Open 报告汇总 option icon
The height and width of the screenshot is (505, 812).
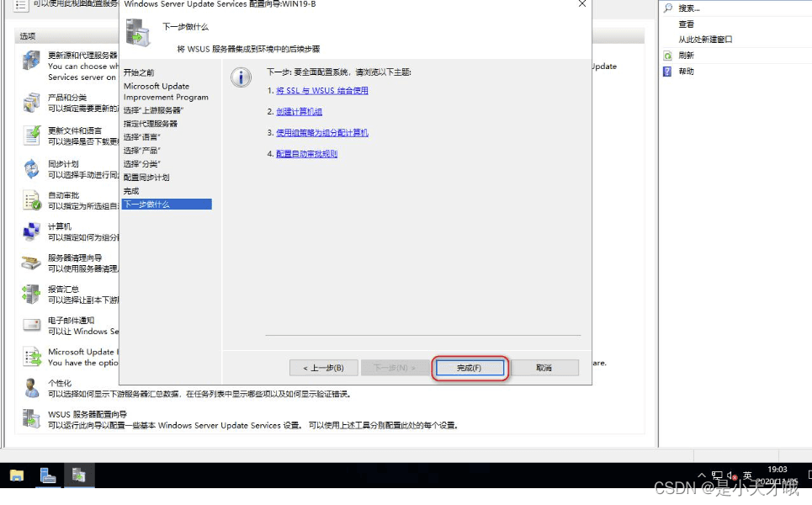pos(32,295)
